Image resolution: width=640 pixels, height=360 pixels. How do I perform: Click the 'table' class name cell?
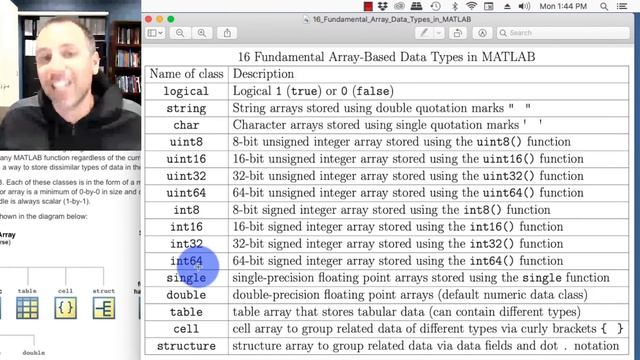[x=186, y=312]
